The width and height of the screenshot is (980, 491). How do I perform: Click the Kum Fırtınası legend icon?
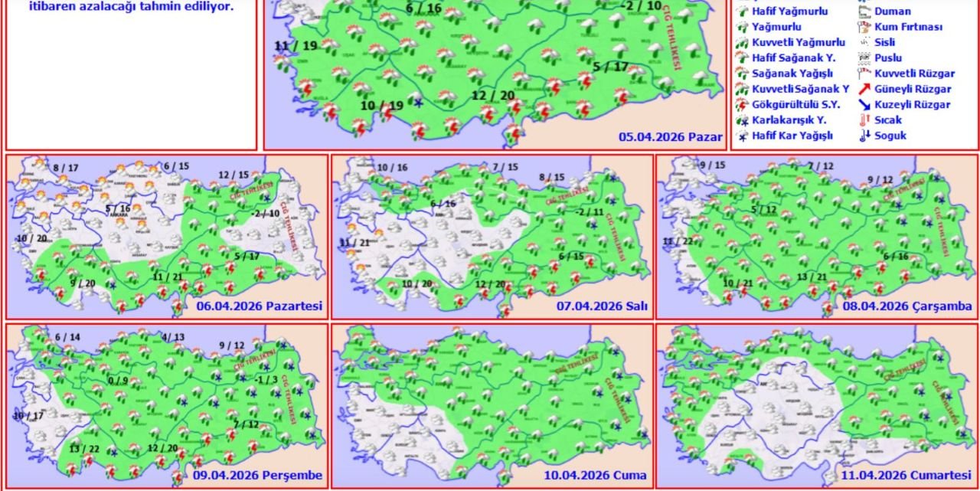pyautogui.click(x=864, y=28)
